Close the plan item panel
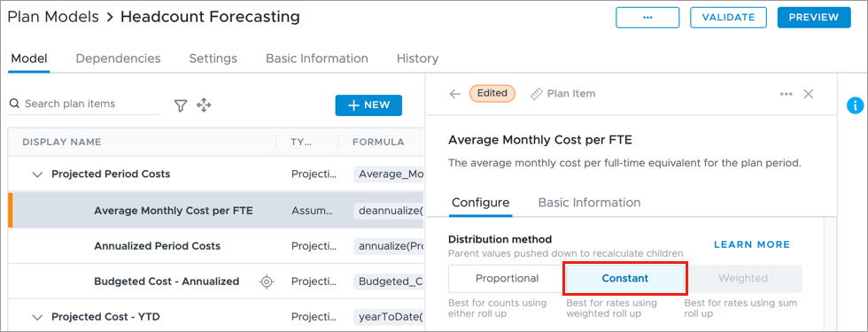 click(808, 94)
